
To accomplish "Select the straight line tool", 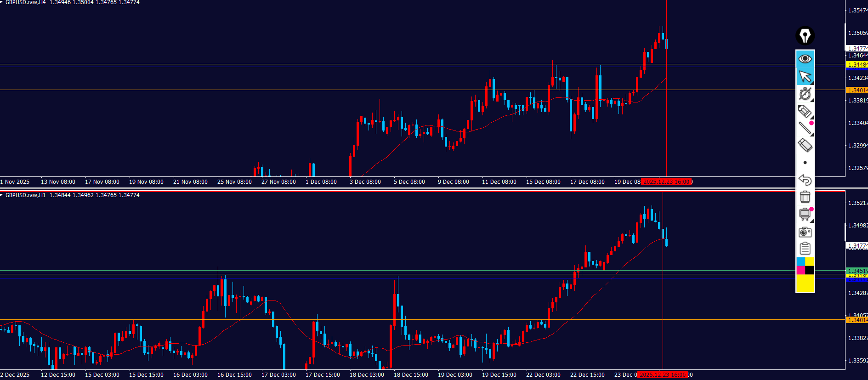I will (x=805, y=128).
